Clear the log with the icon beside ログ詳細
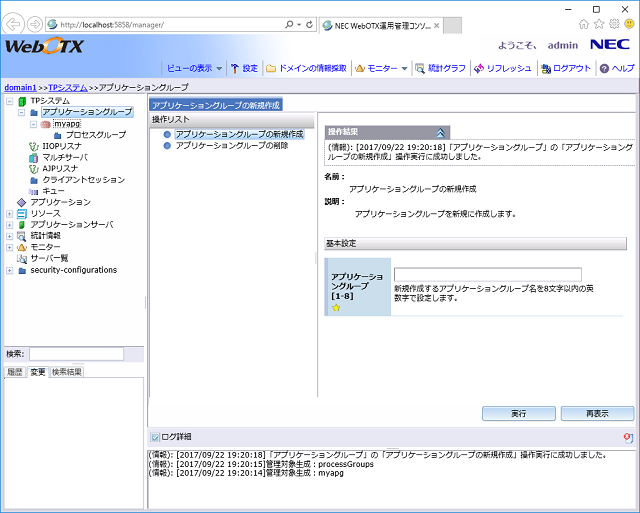The height and width of the screenshot is (513, 640). 627,437
